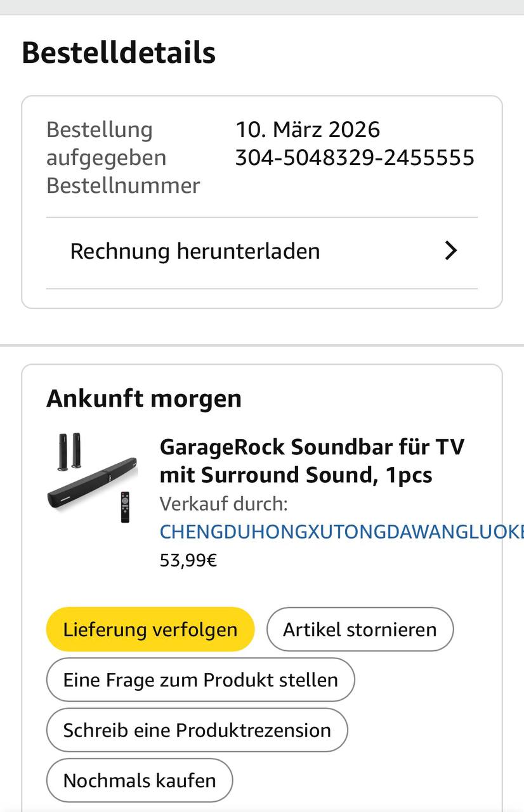Image resolution: width=524 pixels, height=812 pixels.
Task: Click the 53,99€ price text
Action: coord(188,561)
